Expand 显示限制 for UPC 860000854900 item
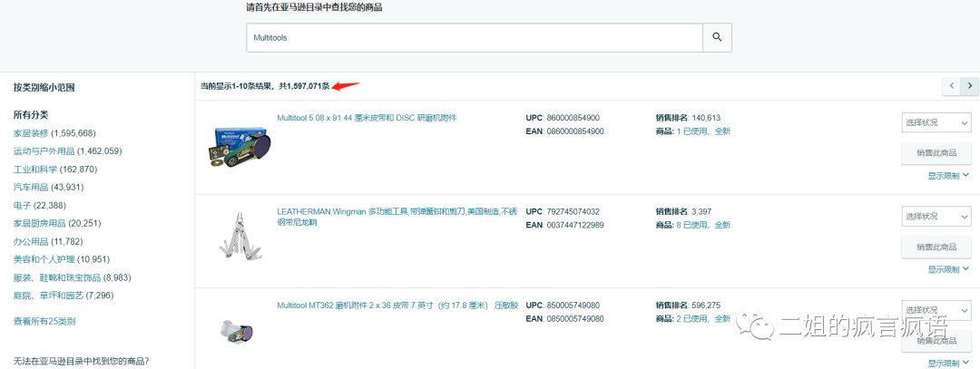 (949, 176)
